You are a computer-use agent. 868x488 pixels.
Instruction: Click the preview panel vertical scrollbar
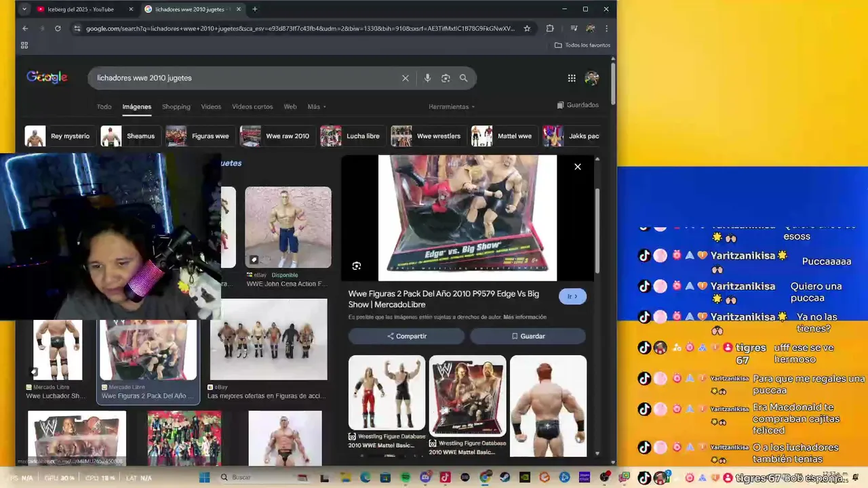click(597, 230)
